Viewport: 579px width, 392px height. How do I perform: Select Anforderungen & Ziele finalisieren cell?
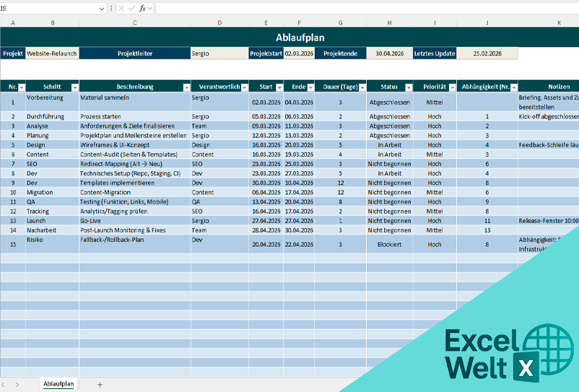click(135, 126)
